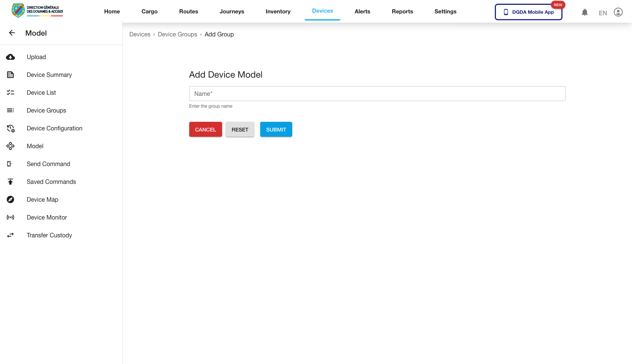Open Device Groups in the sidebar

[x=46, y=110]
